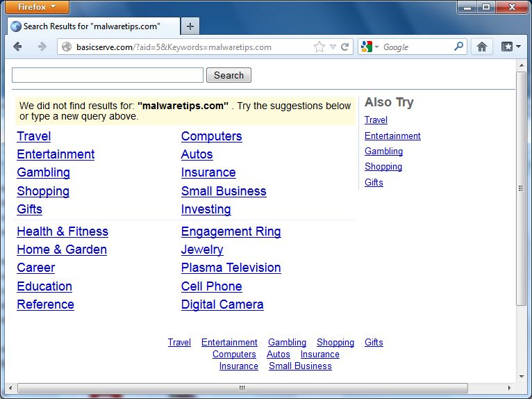
Task: Open Firefox menu dropdown arrow
Action: click(53, 7)
